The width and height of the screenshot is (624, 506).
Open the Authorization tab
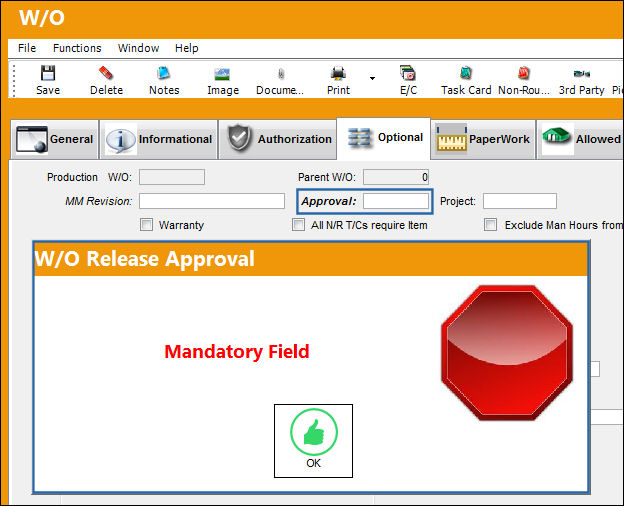278,139
